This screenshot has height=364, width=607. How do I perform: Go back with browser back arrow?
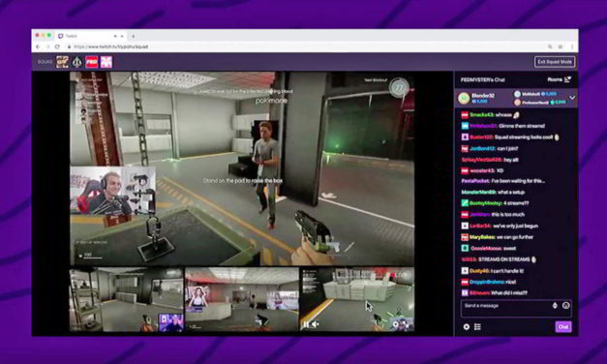click(x=38, y=46)
